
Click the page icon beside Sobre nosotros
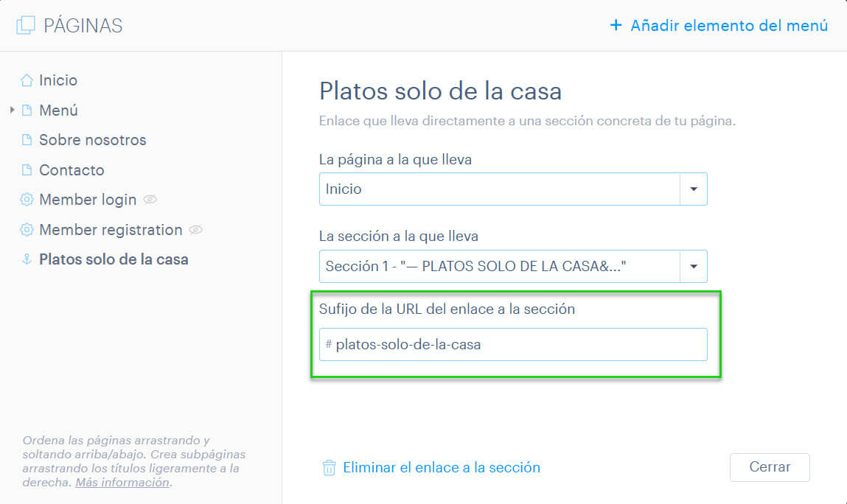pyautogui.click(x=27, y=140)
